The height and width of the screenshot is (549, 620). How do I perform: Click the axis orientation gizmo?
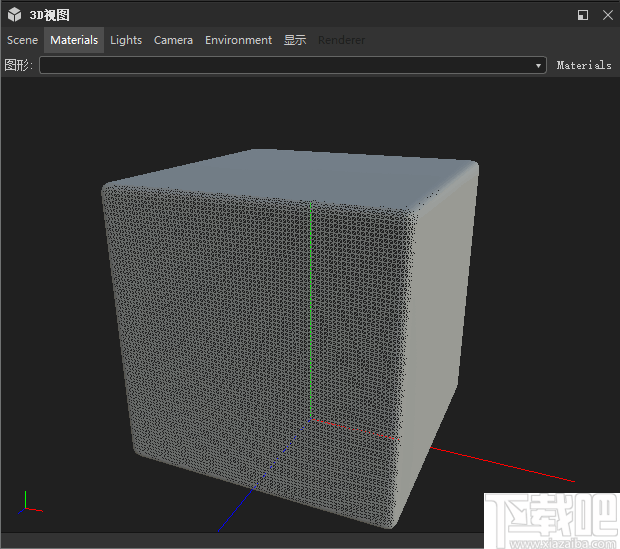[x=30, y=503]
